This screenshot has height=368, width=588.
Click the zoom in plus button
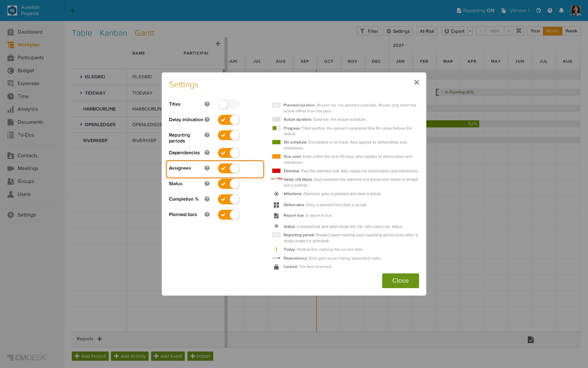[509, 31]
